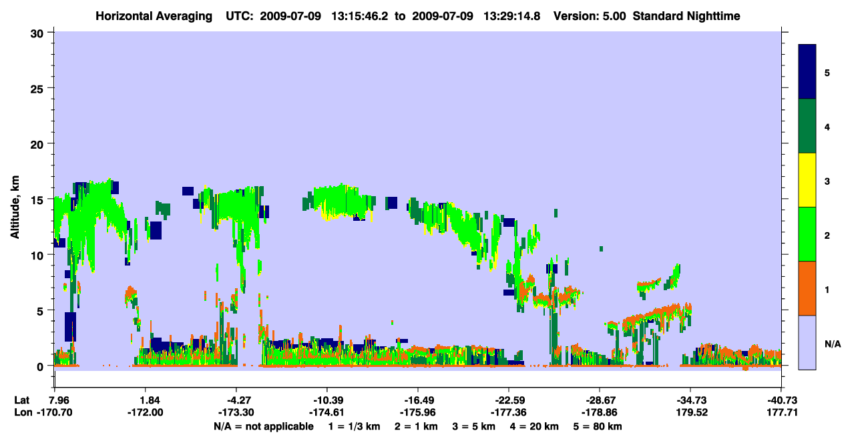Viewport: 868px width, 445px height.
Task: Click latitude value -22.59
Action: [509, 400]
